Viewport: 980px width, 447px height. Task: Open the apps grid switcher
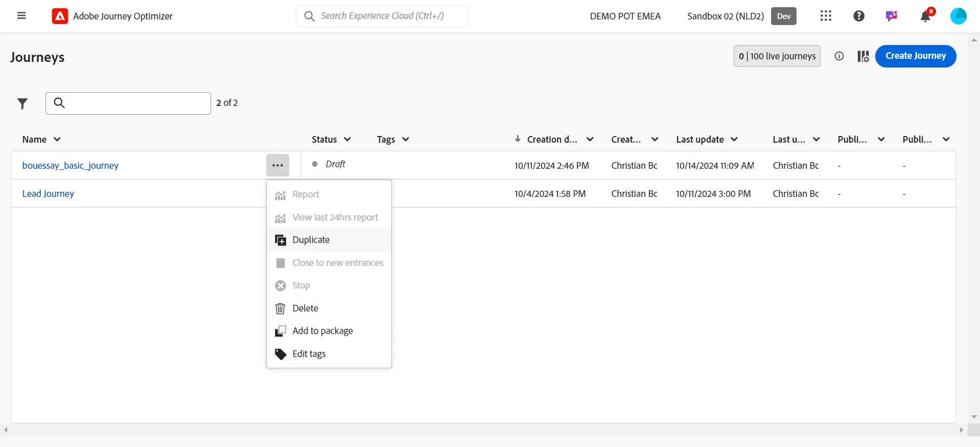click(826, 16)
